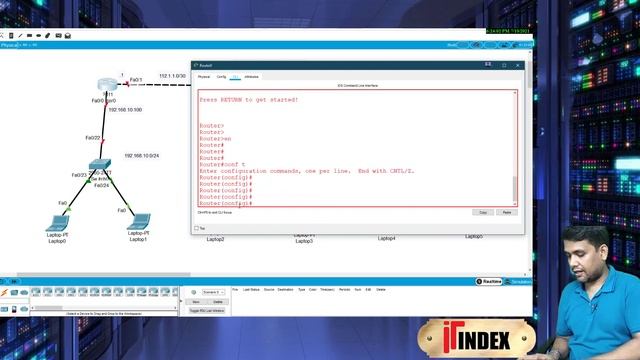Screen dimensions: 640x360
Task: Select the Place Note tool
Action: pos(11,36)
